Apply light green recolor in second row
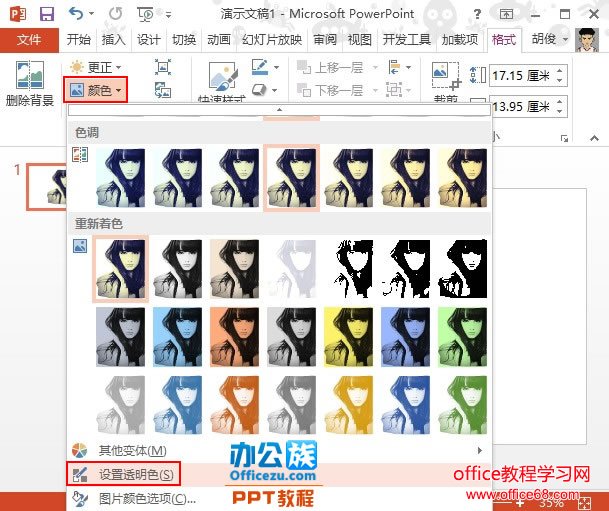609x511 pixels. click(x=462, y=337)
